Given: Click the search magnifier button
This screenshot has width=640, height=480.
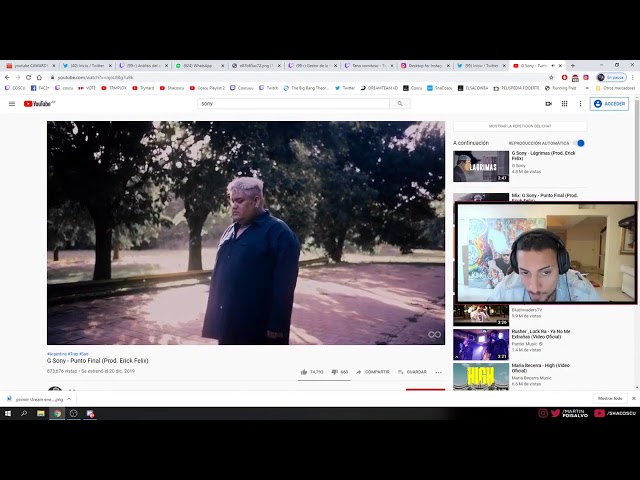Looking at the screenshot, I should point(400,104).
